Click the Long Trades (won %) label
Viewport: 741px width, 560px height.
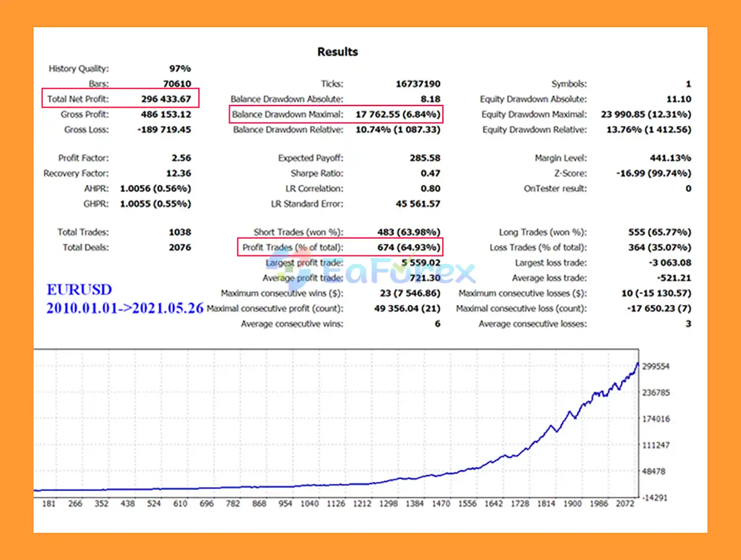542,232
